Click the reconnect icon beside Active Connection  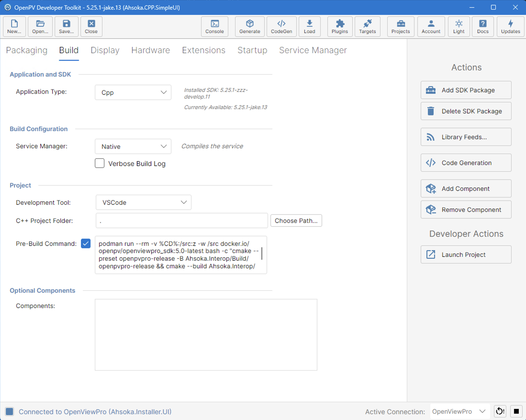pos(500,411)
